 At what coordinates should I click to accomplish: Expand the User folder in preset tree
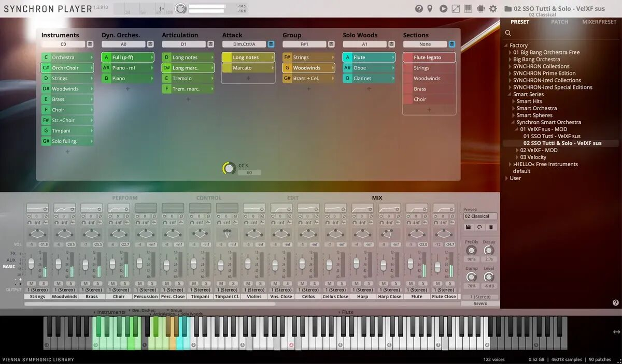506,178
